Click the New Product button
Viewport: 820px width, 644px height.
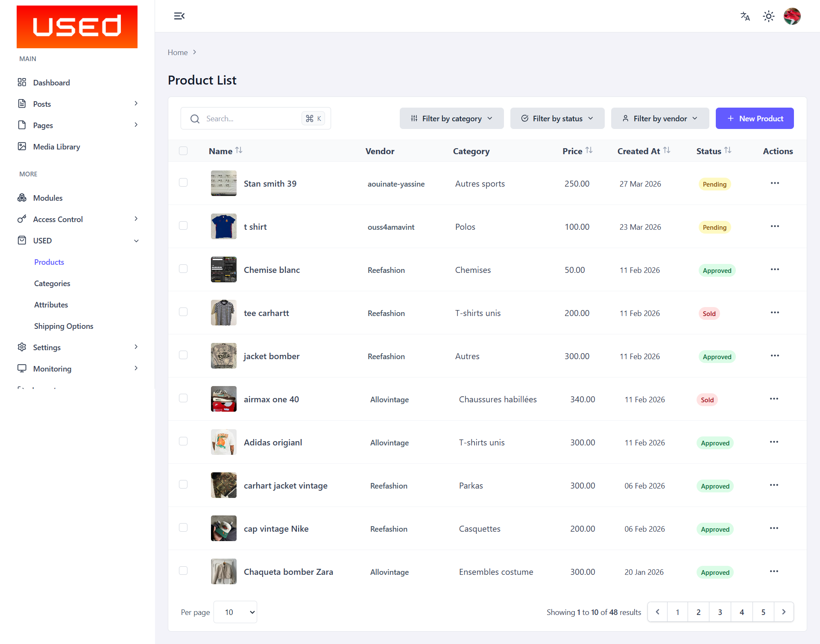(754, 118)
